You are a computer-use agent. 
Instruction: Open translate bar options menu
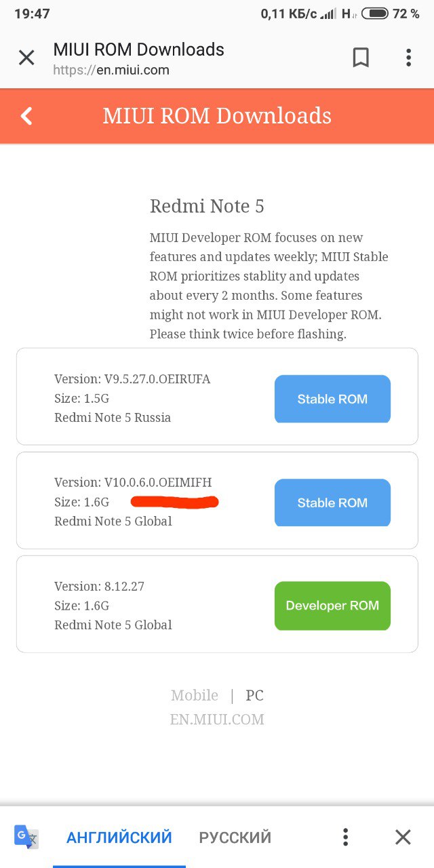pos(346,837)
